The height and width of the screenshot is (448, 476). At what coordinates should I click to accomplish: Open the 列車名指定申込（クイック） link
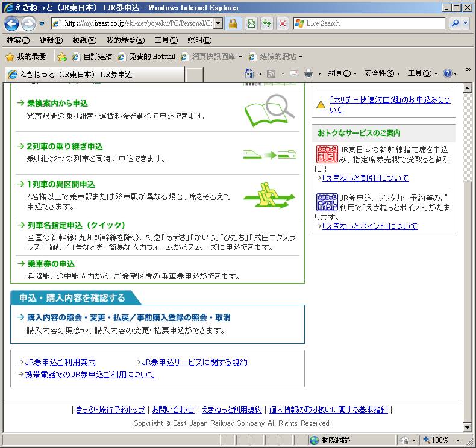(76, 225)
